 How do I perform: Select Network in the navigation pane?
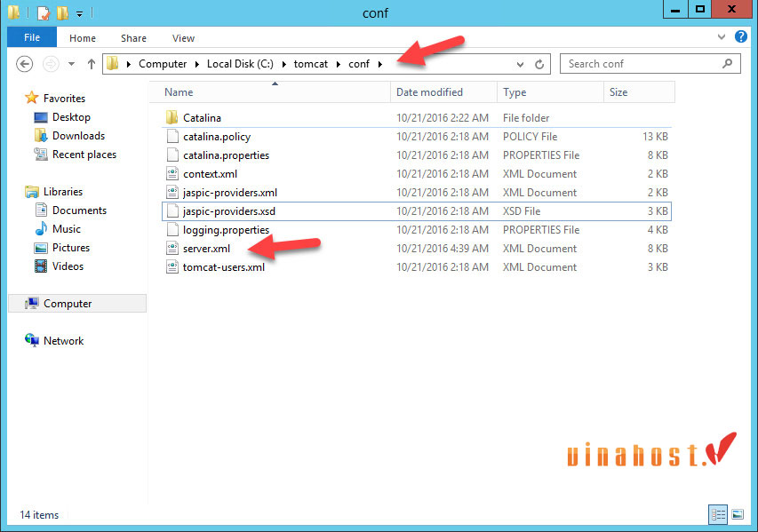pos(63,341)
